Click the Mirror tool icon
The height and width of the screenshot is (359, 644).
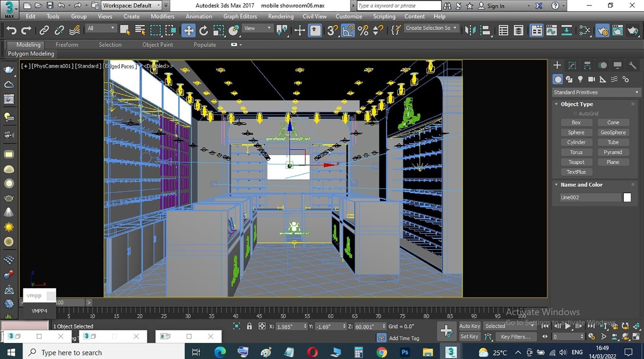point(470,31)
